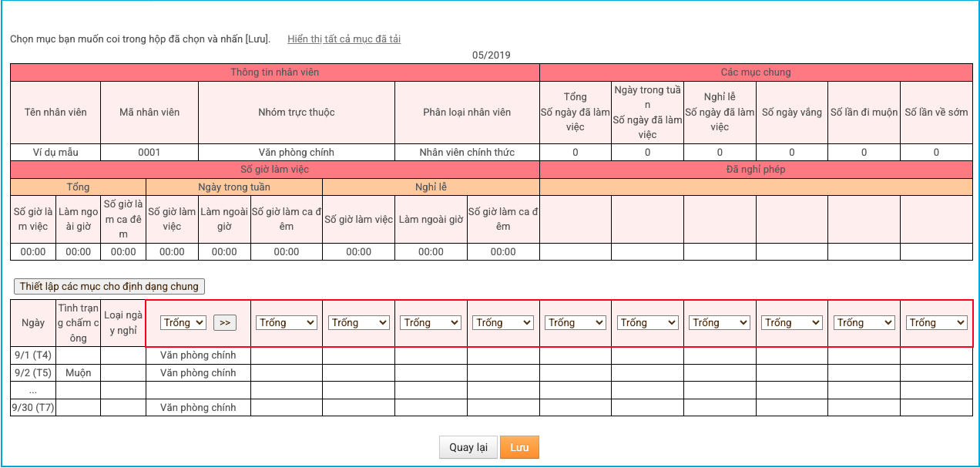Expand the fifth Trống column dropdown
980x468 pixels.
tap(503, 323)
